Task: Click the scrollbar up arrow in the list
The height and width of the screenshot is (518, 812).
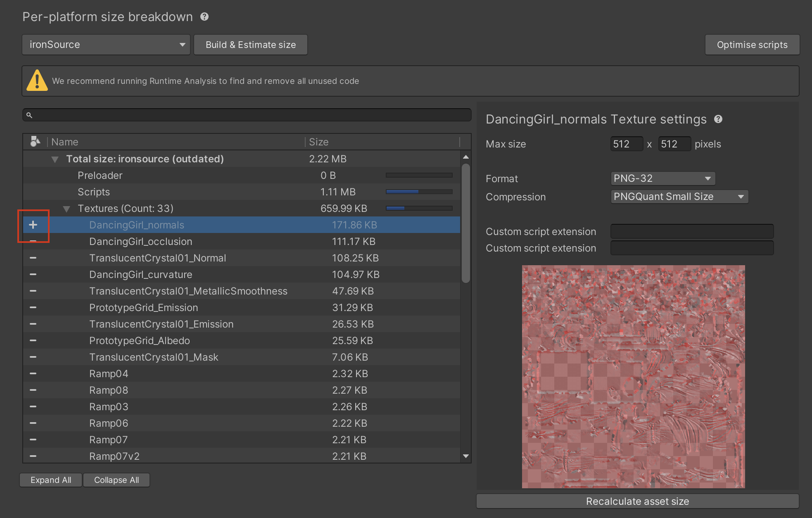Action: (465, 157)
